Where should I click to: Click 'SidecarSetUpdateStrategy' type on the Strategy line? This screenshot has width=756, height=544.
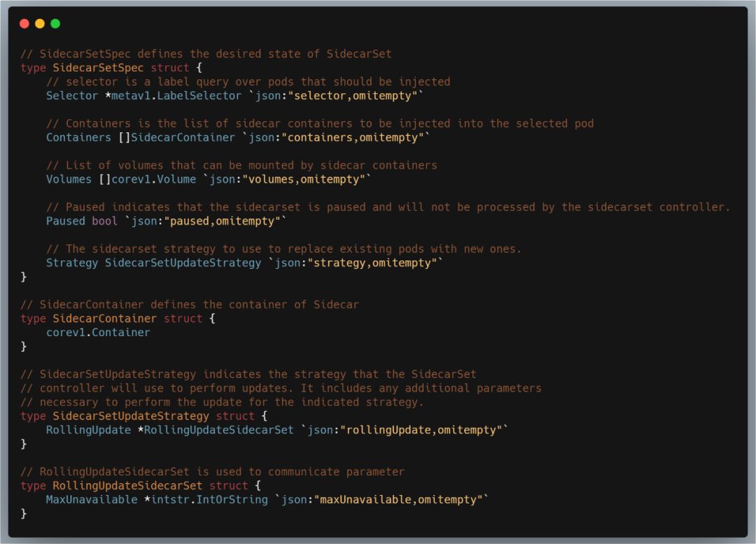183,264
